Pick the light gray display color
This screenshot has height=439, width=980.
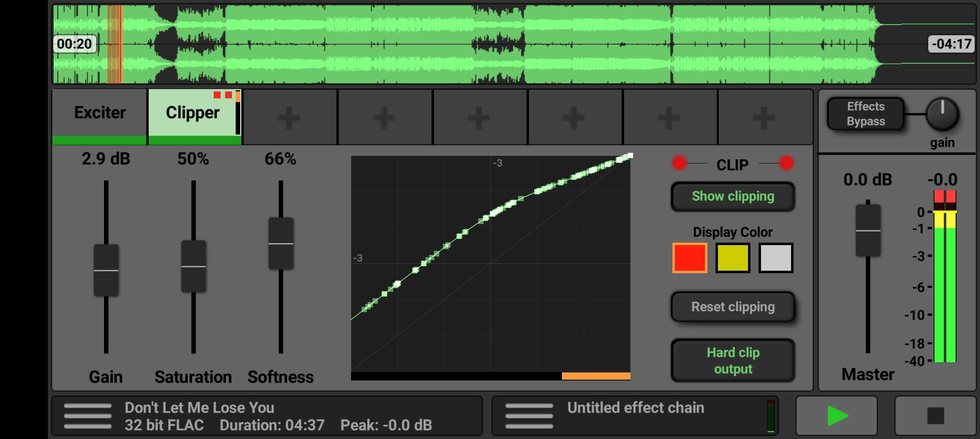(776, 258)
